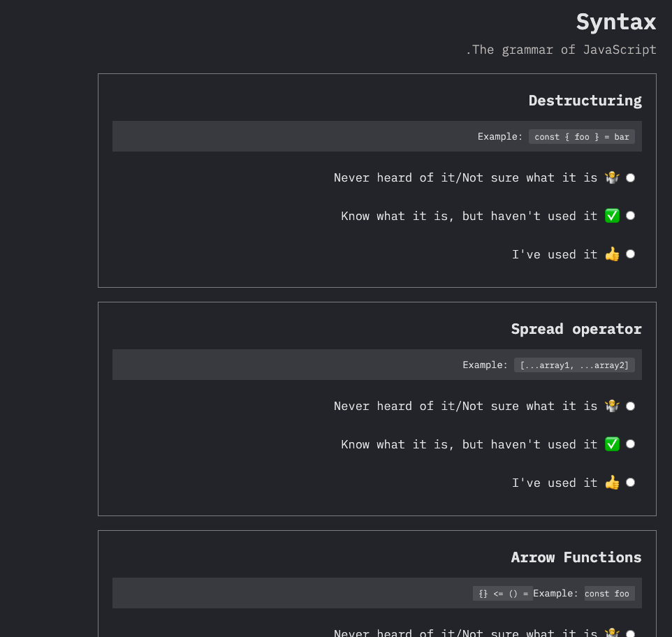Select 'Never heard of it' radio for Spread operator
Viewport: 672px width, 637px height.
pos(630,406)
